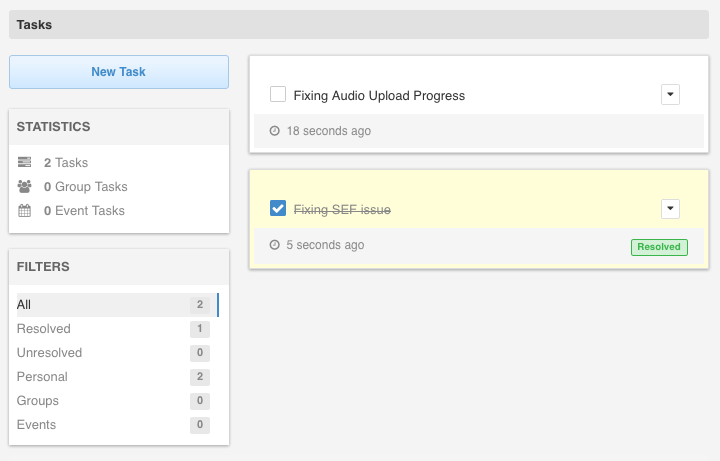The width and height of the screenshot is (720, 461).
Task: Select the Events filter
Action: 36,424
